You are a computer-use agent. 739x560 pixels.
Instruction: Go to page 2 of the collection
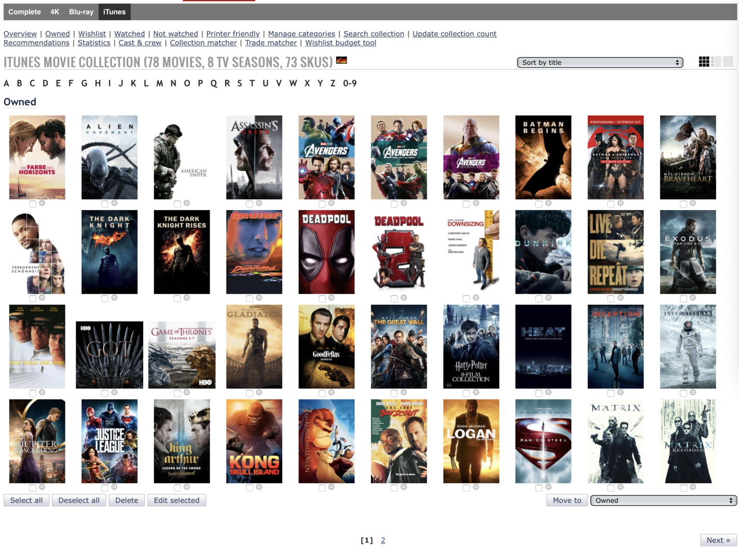pyautogui.click(x=383, y=540)
